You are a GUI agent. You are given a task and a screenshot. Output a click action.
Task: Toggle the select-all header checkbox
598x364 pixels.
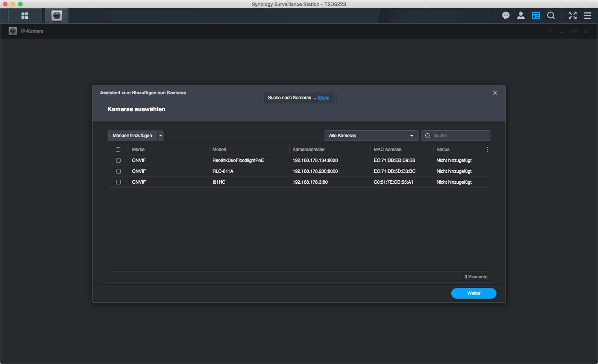tap(118, 150)
